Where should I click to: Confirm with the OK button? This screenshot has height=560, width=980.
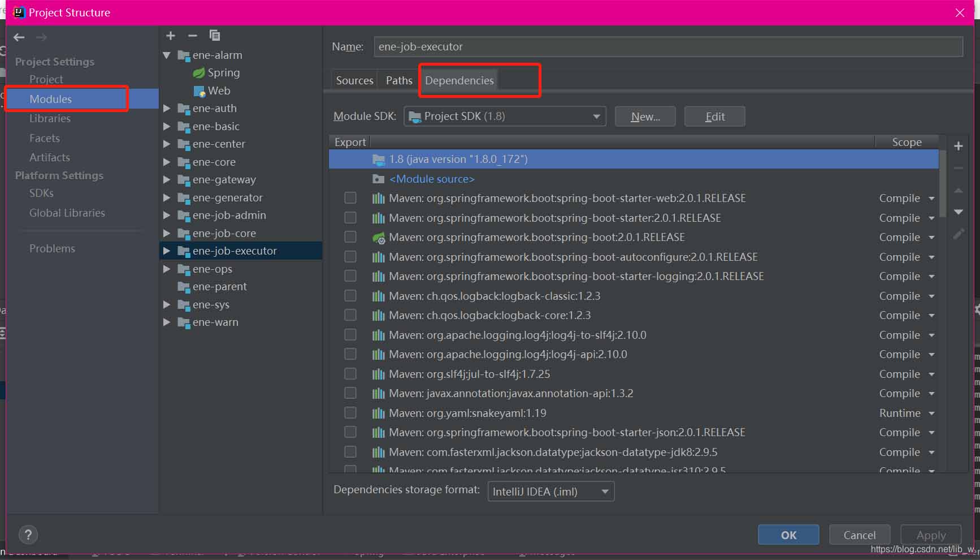click(788, 535)
